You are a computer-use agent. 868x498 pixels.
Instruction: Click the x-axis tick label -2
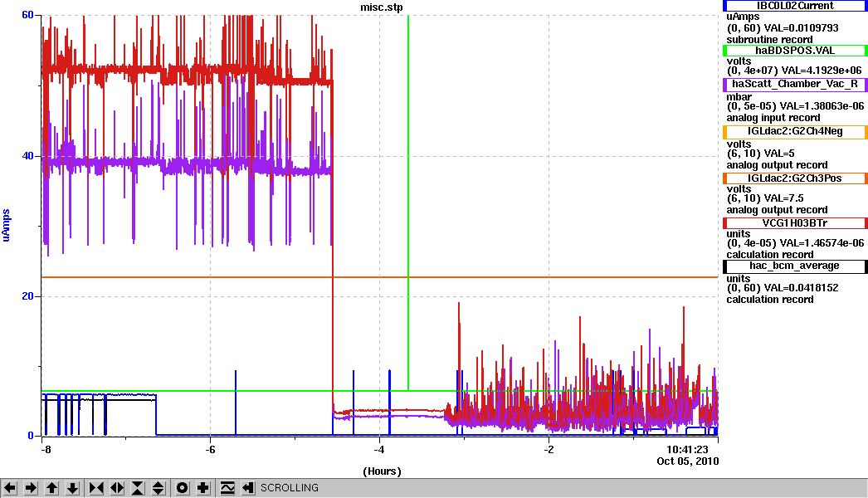point(548,449)
